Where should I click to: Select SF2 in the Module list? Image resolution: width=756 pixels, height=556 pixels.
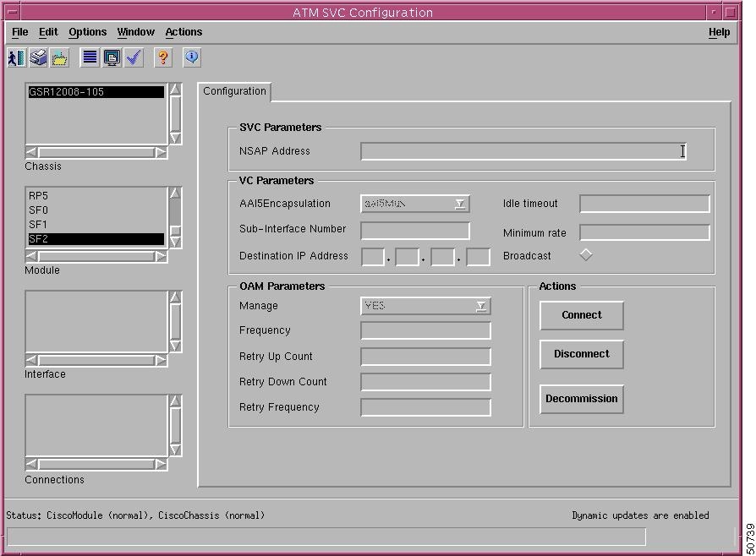click(96, 239)
